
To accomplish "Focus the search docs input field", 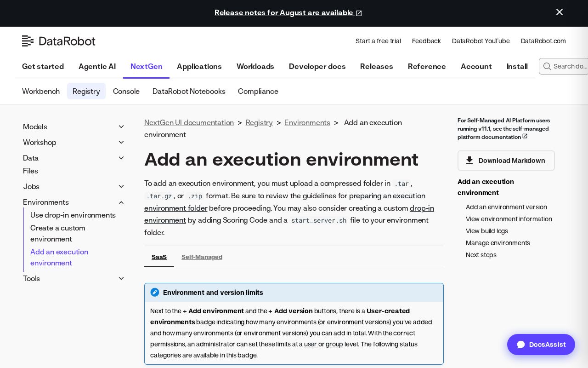I will coord(564,66).
